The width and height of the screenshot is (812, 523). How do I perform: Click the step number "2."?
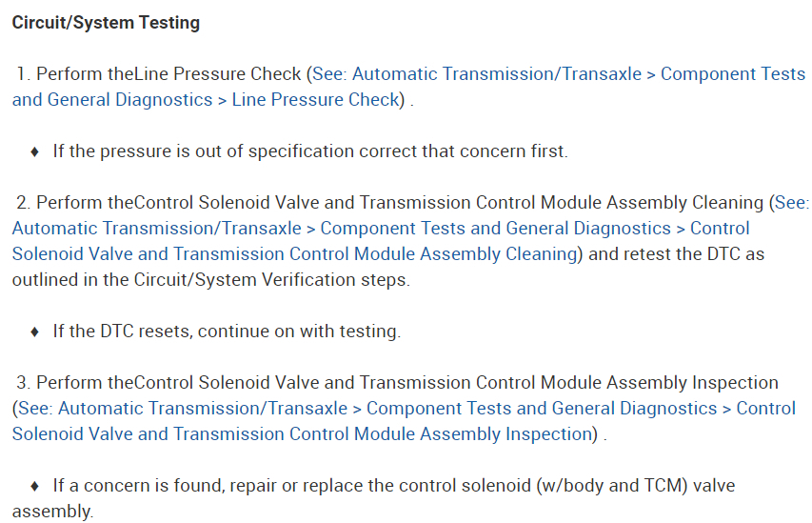click(x=24, y=203)
